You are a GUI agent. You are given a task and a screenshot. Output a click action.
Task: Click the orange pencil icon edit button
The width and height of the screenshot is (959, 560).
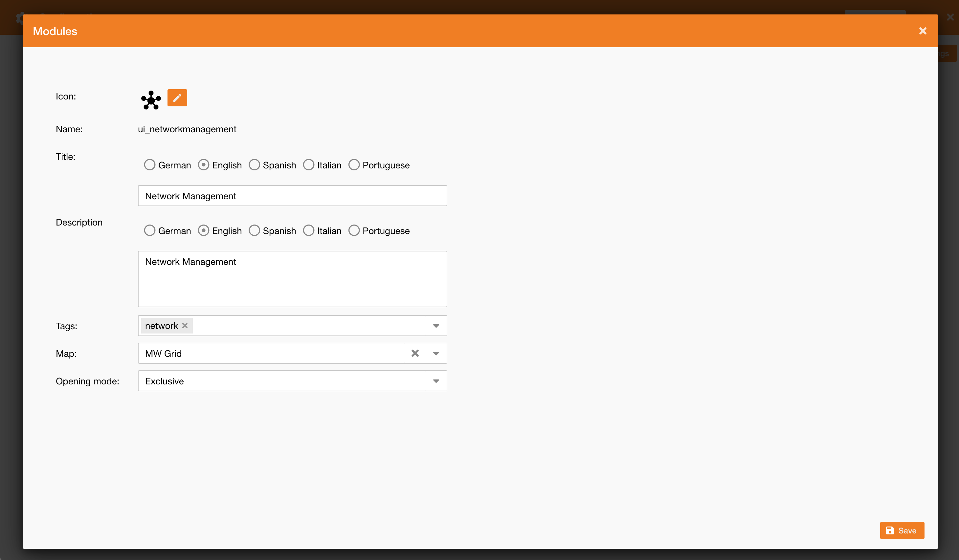tap(177, 98)
